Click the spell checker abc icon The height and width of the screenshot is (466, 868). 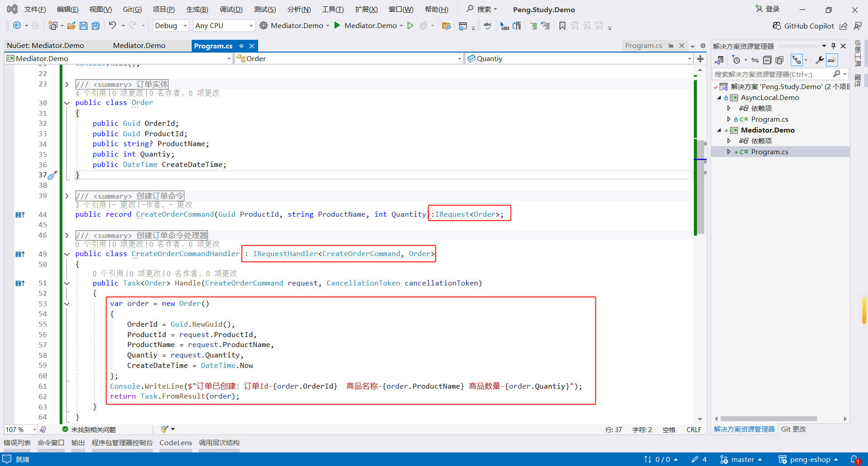(487, 26)
